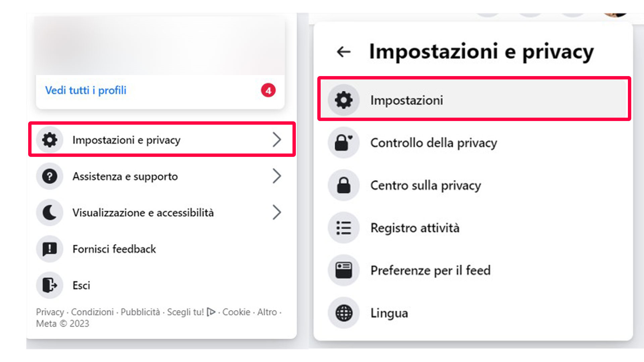Click the Esci door icon
Viewport: 644px width, 362px height.
pyautogui.click(x=49, y=285)
